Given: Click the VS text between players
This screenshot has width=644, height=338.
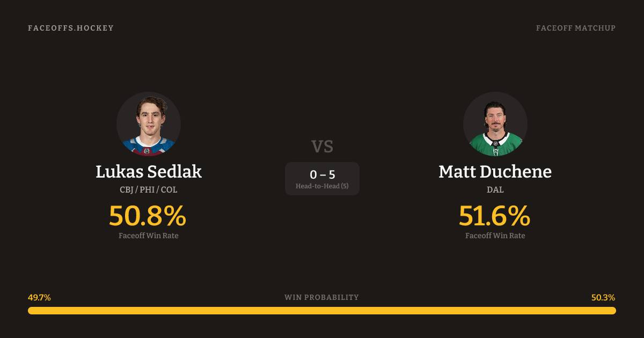Looking at the screenshot, I should 322,146.
